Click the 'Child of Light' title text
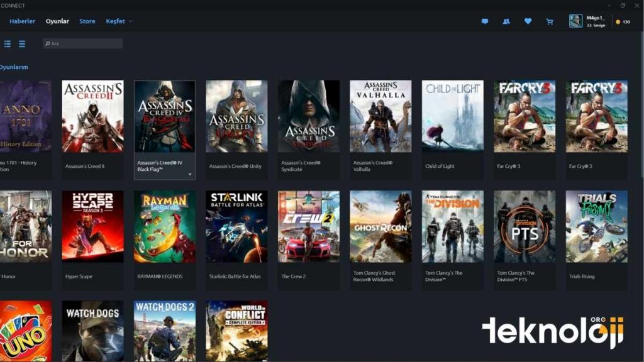644x362 pixels. tap(440, 166)
